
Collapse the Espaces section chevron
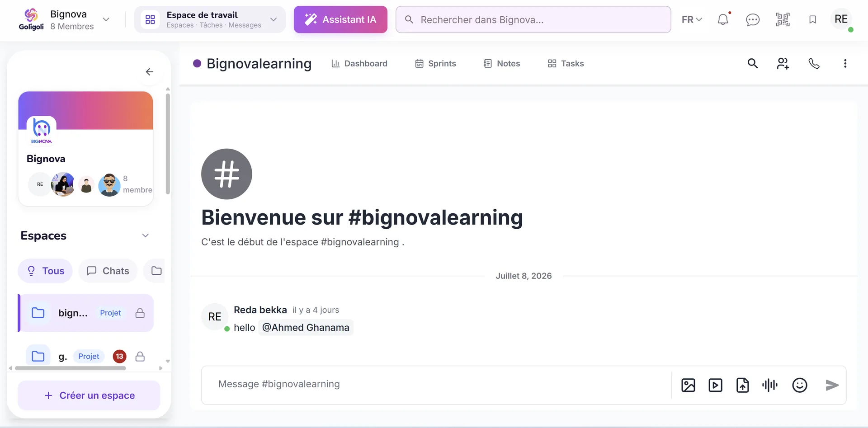pos(146,235)
